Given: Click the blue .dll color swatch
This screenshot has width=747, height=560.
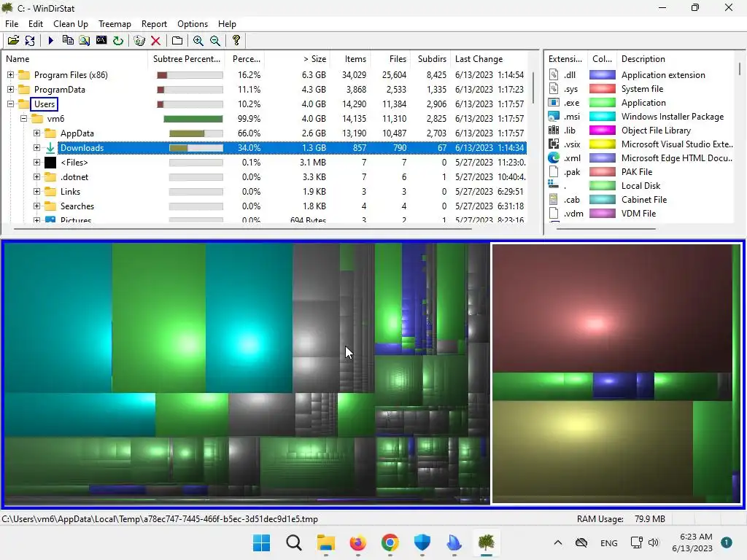Looking at the screenshot, I should (602, 75).
